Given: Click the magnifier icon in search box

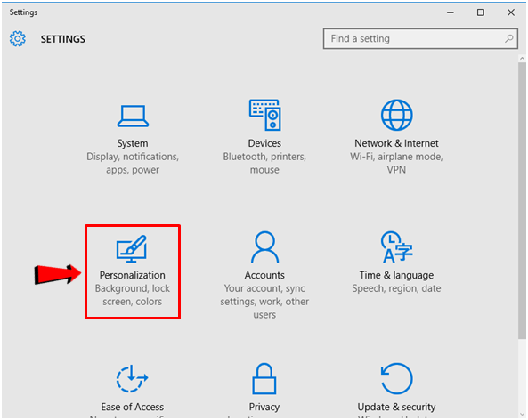Looking at the screenshot, I should pyautogui.click(x=508, y=38).
